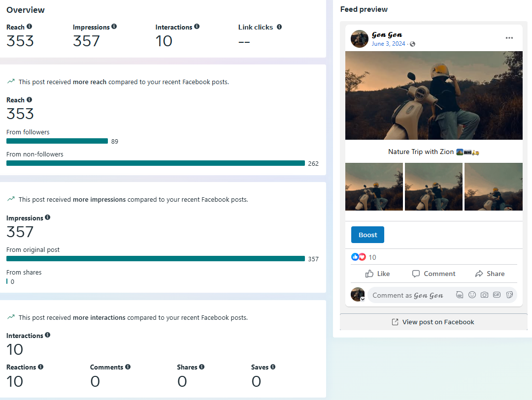Open View post on Facebook link

pyautogui.click(x=433, y=322)
